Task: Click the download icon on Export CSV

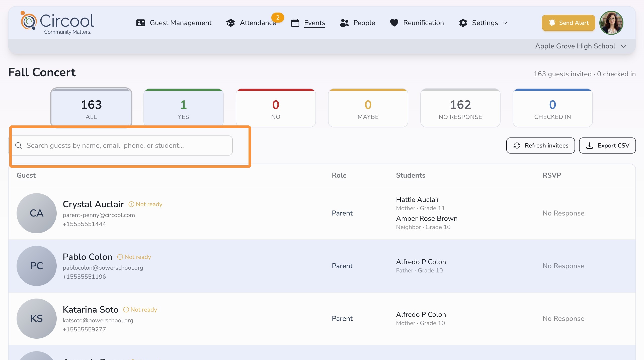Action: pyautogui.click(x=590, y=146)
